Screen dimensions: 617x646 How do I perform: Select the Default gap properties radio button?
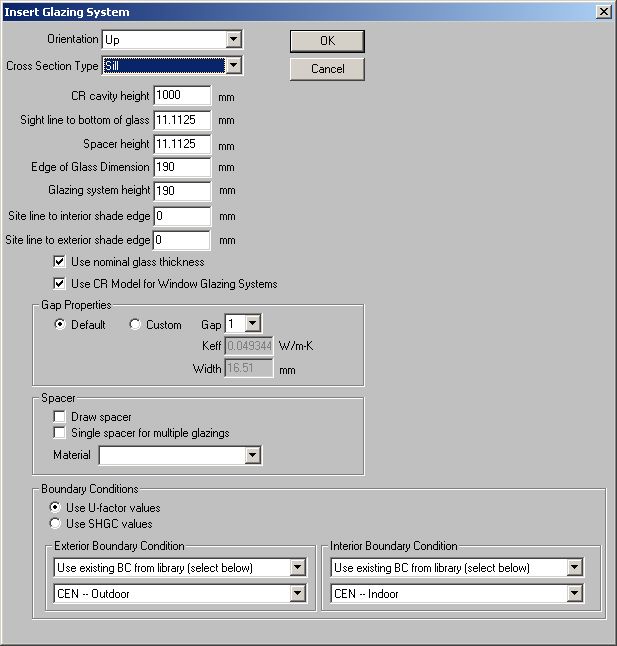click(x=60, y=325)
